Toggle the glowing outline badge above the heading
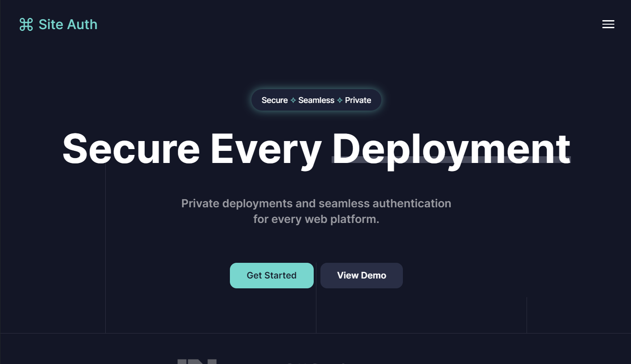 316,100
